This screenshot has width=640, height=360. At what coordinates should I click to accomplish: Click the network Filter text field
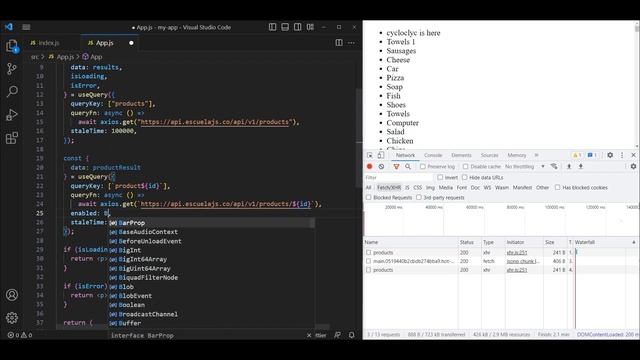pyautogui.click(x=398, y=178)
